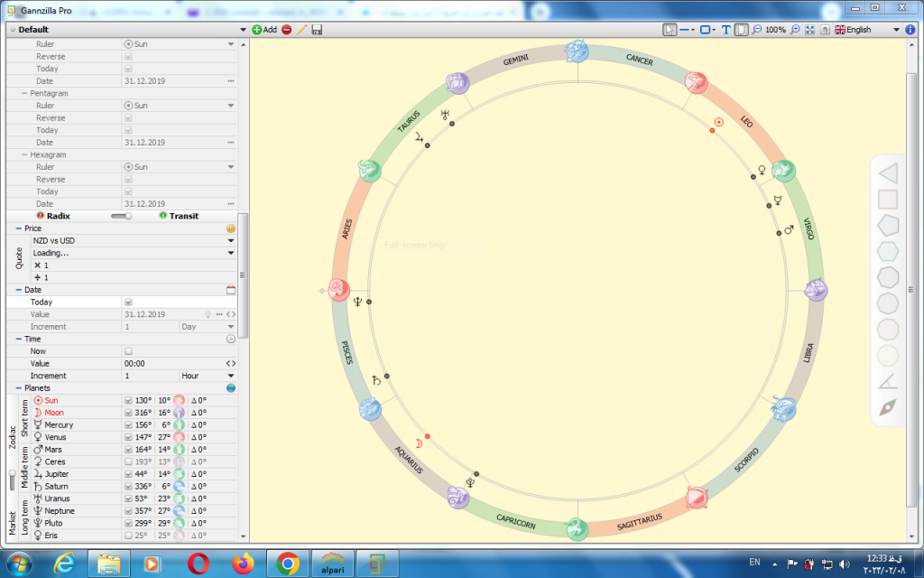The image size is (924, 578).
Task: Select the Long term vertical tab
Action: coord(24,517)
